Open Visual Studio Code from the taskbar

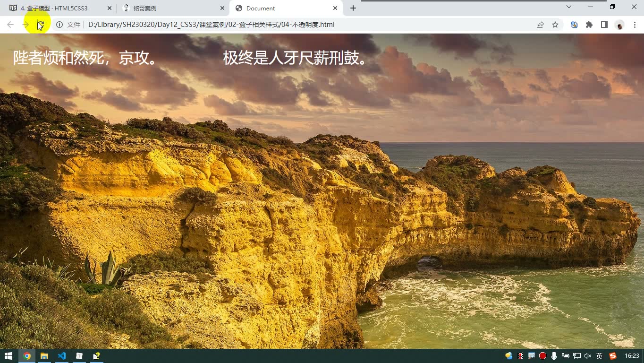[x=62, y=356]
